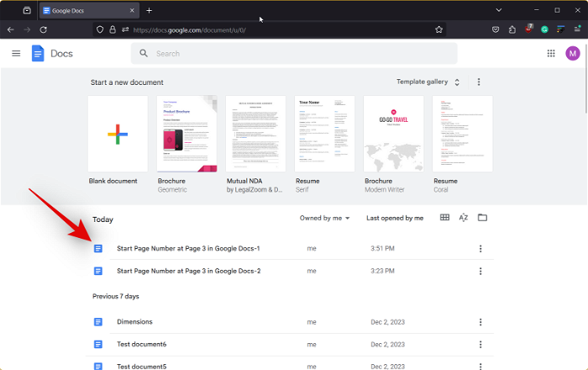Click the Docs search field

(x=294, y=53)
